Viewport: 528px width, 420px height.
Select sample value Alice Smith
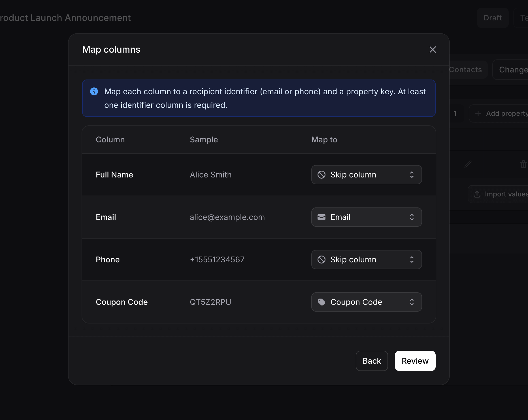(210, 175)
